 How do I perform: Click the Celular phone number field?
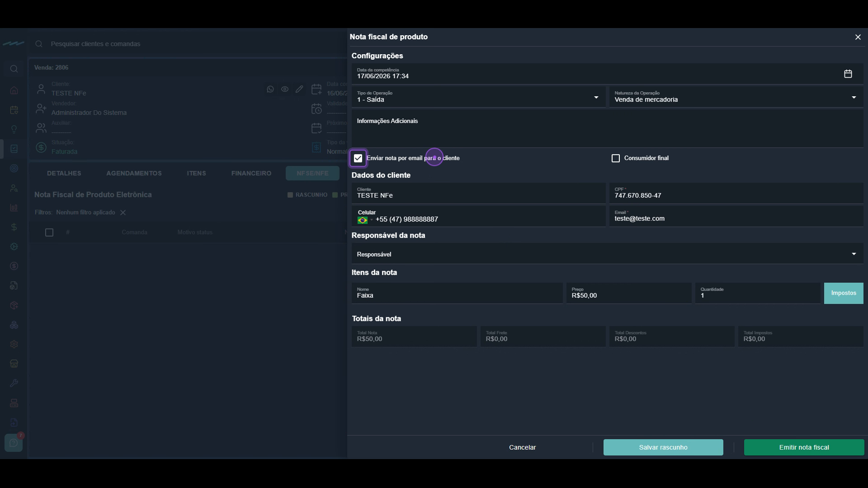point(478,216)
